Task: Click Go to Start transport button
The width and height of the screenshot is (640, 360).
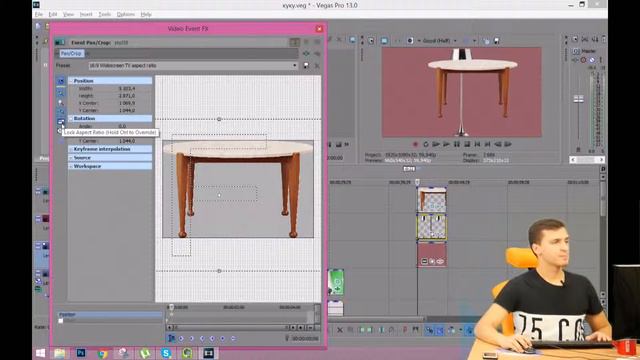Action: [x=477, y=144]
